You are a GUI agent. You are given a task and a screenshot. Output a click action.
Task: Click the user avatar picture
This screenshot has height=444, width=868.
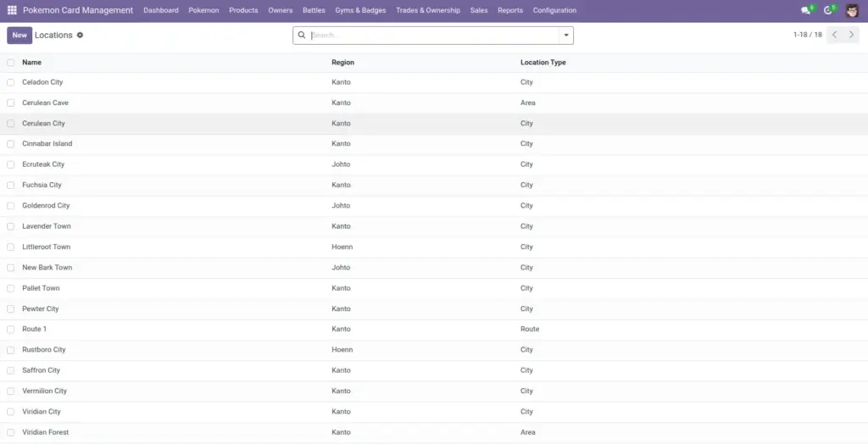(852, 10)
